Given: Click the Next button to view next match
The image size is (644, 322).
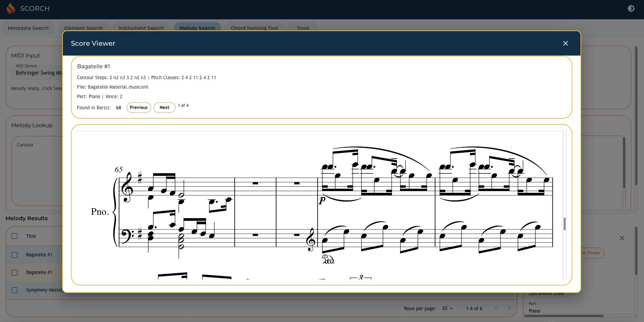Looking at the screenshot, I should pos(165,107).
